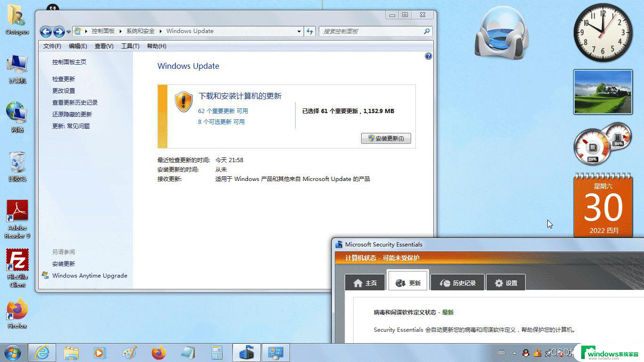Click Windows Media Player on the taskbar
The height and width of the screenshot is (362, 644).
pos(99,353)
